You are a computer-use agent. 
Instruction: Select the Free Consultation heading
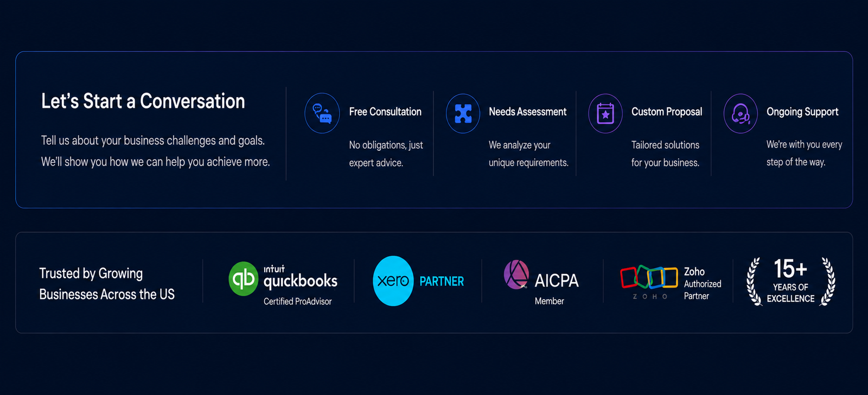tap(385, 112)
